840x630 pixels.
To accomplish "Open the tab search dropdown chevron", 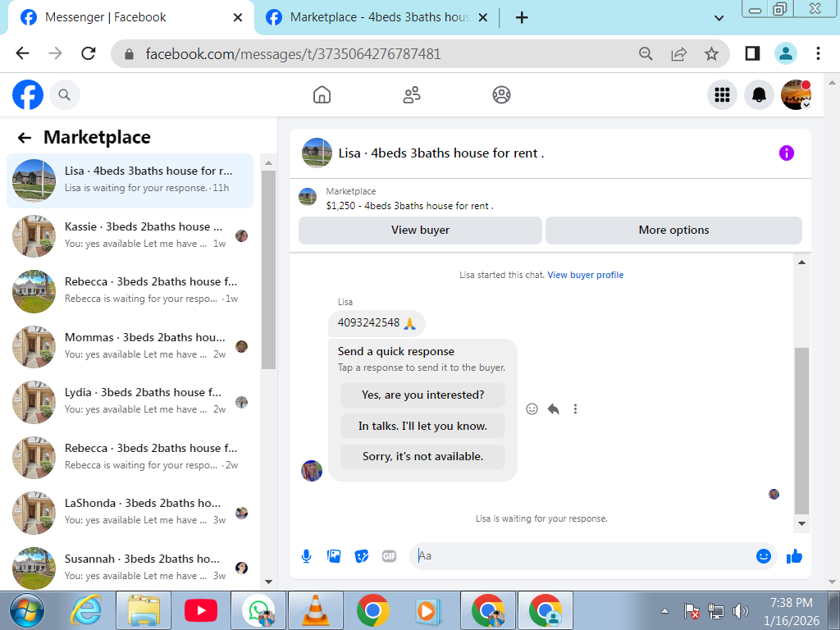I will point(719,18).
